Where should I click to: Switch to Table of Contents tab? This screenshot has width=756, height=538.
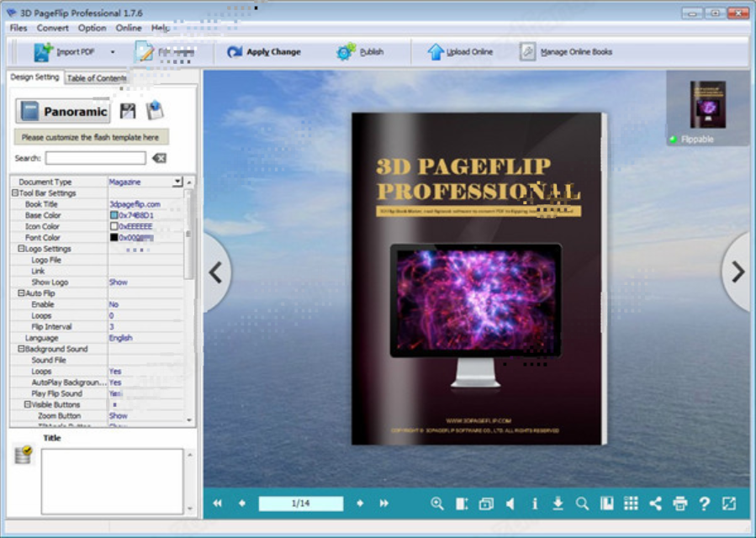coord(97,78)
